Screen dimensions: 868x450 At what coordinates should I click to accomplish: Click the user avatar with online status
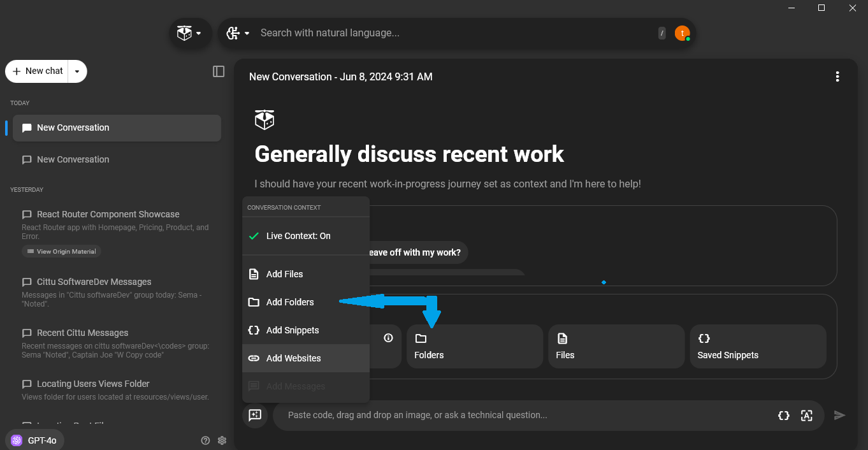(x=682, y=33)
